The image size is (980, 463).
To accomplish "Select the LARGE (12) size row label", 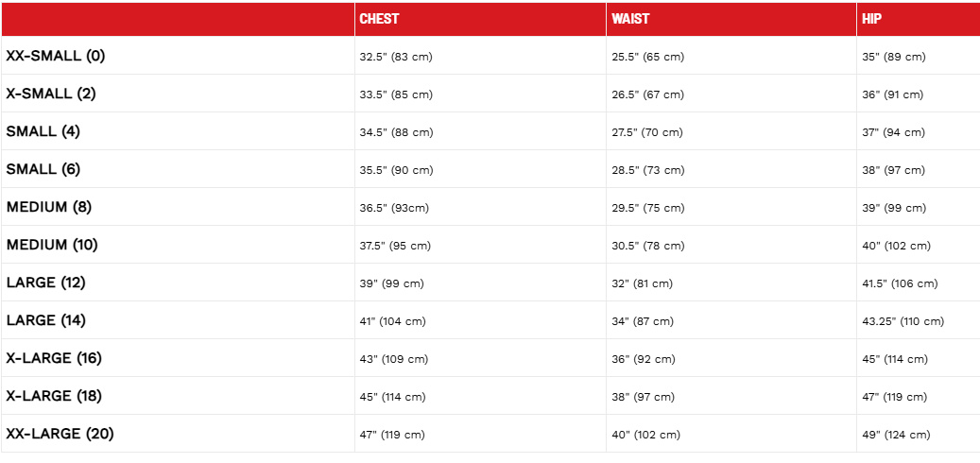I will tap(46, 283).
